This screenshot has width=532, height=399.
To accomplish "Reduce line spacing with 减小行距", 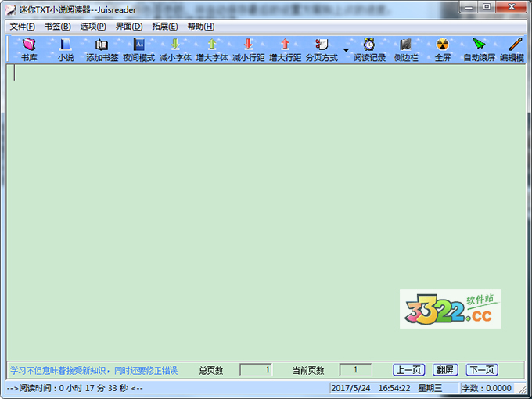I will coord(249,49).
